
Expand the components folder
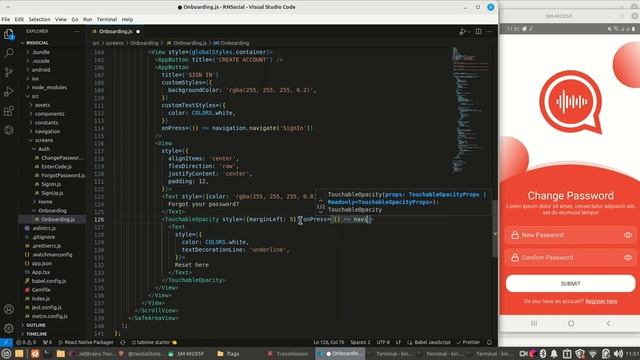[49, 114]
